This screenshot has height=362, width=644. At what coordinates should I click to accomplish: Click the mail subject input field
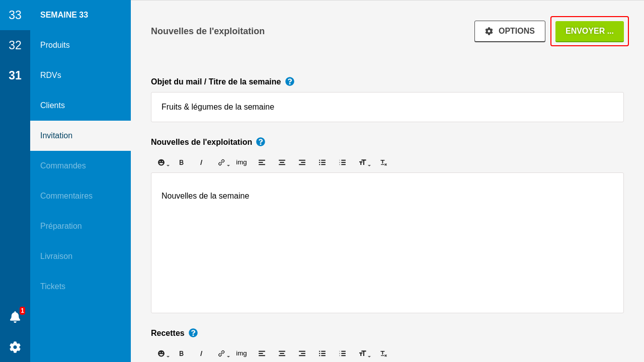(x=387, y=107)
